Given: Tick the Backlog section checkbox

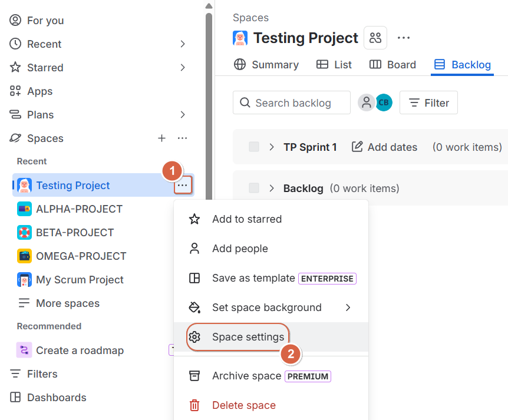Looking at the screenshot, I should 253,188.
